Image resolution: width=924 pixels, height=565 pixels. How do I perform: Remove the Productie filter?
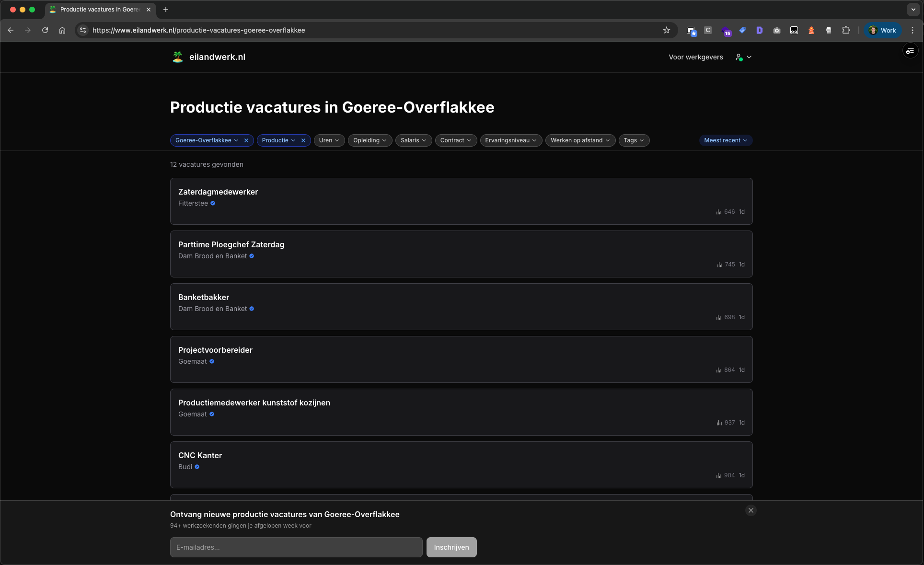(303, 140)
